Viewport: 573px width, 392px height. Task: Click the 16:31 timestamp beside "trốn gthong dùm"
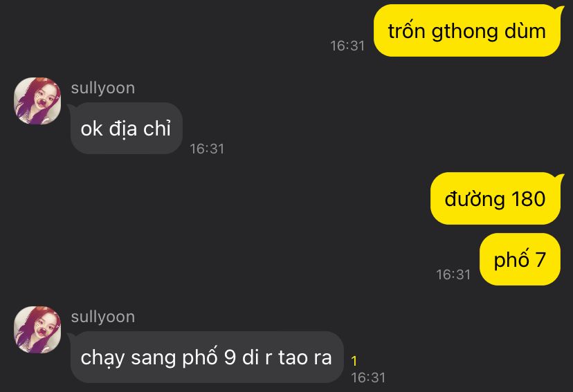(347, 46)
